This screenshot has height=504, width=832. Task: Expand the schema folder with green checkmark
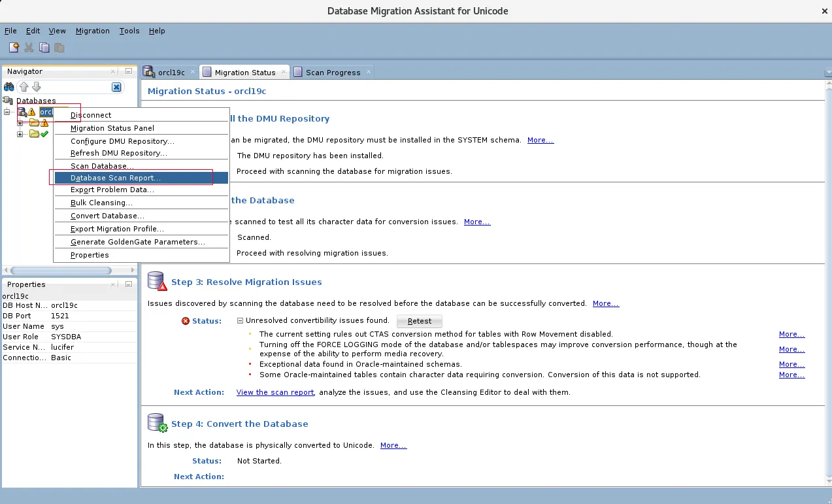tap(20, 134)
